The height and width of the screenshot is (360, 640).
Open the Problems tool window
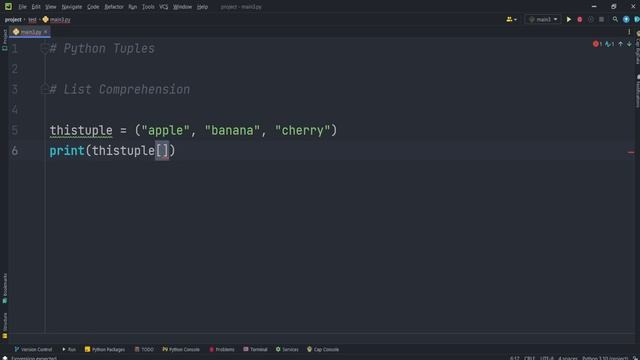[222, 349]
